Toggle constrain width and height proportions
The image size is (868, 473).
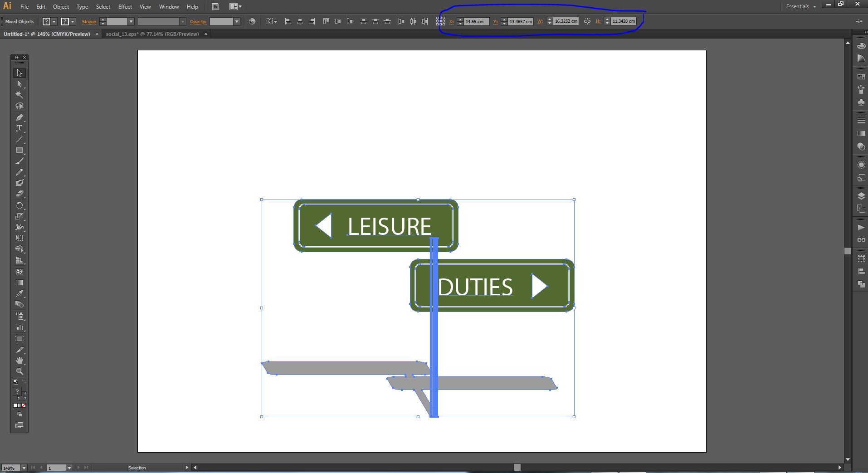[x=587, y=21]
